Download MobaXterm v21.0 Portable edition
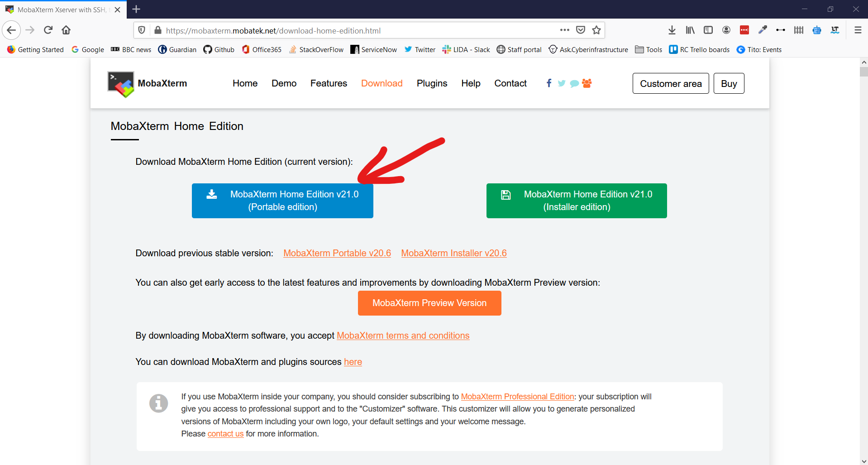This screenshot has height=465, width=868. 282,201
